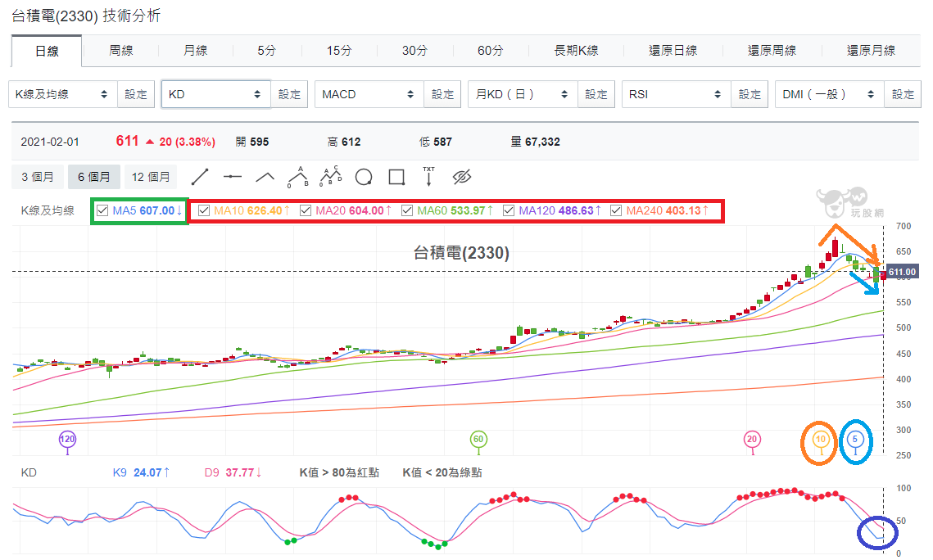This screenshot has height=560, width=933.
Task: Select the 6 個月 time range
Action: tap(94, 177)
